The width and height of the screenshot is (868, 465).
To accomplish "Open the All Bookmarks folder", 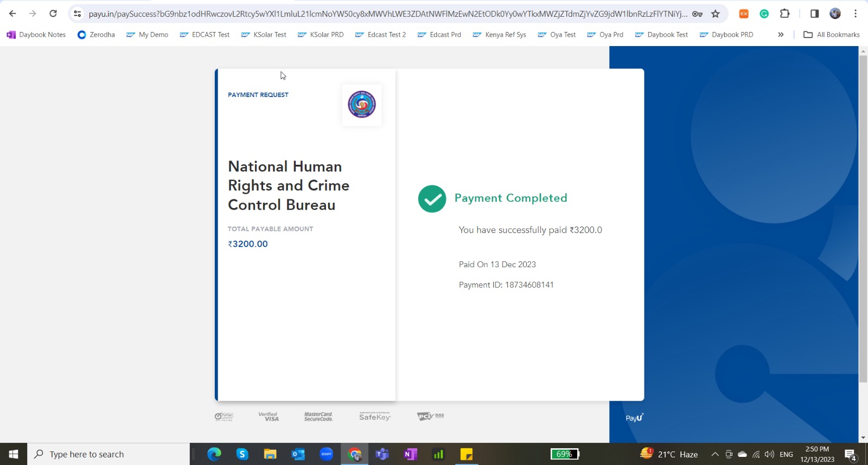I will point(832,35).
